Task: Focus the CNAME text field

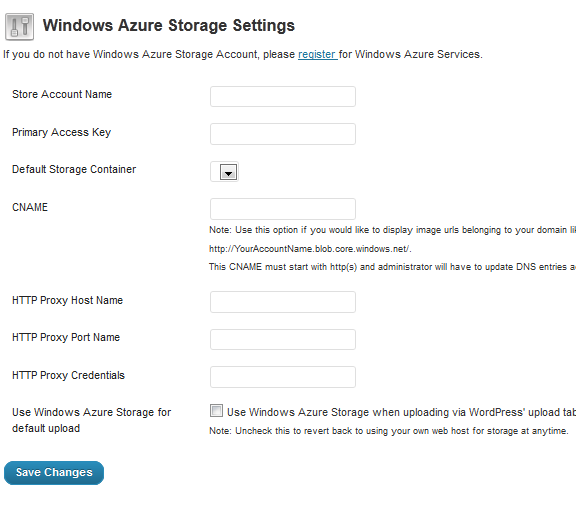Action: point(282,209)
